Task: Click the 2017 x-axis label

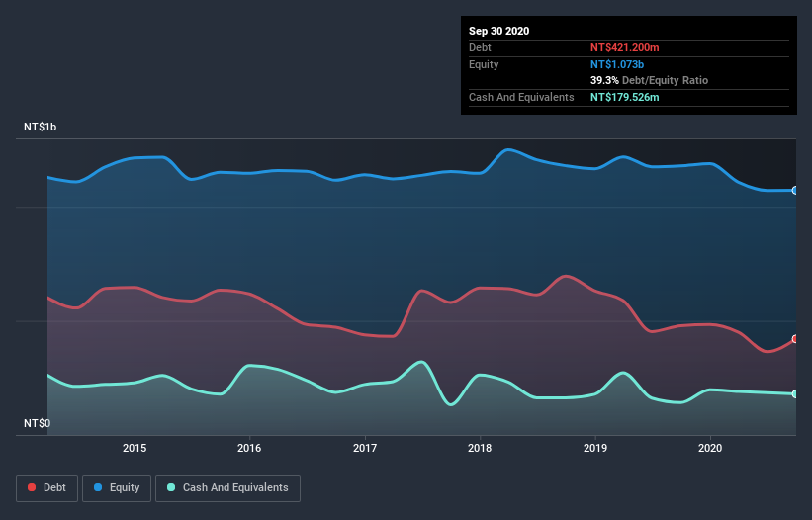Action: coord(365,448)
